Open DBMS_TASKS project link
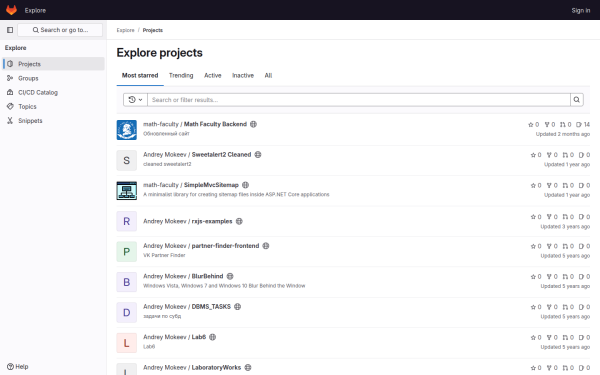 pyautogui.click(x=187, y=307)
